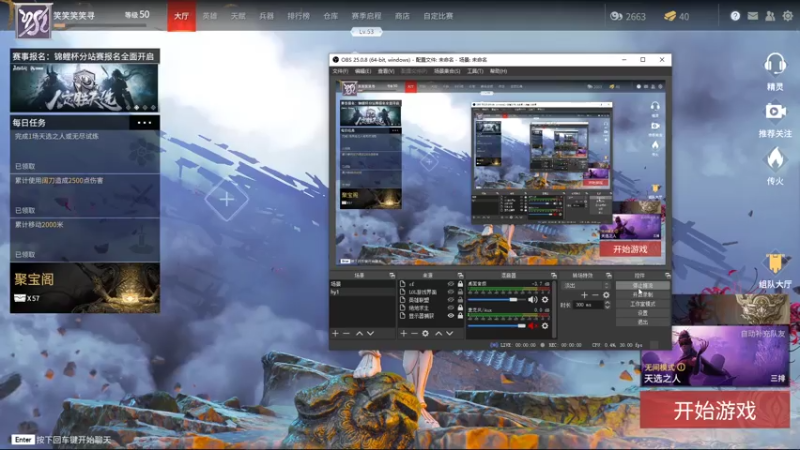Click the player avatar in the game top bar

33,21
